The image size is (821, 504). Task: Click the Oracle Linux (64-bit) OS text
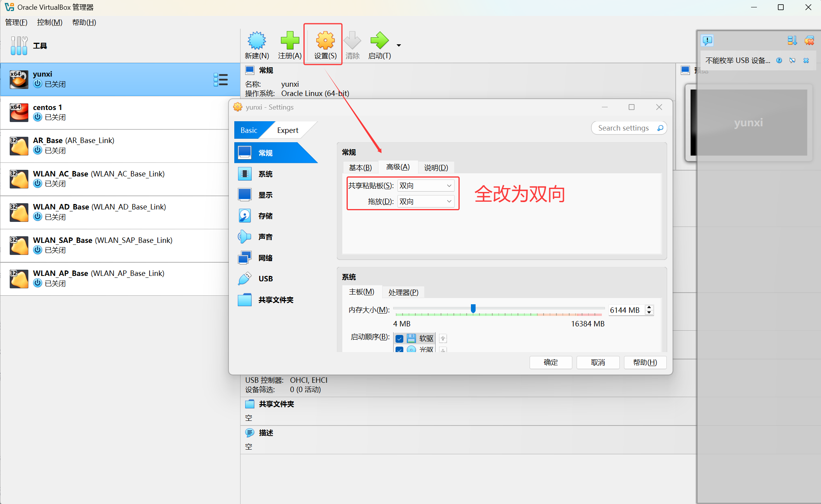point(315,93)
